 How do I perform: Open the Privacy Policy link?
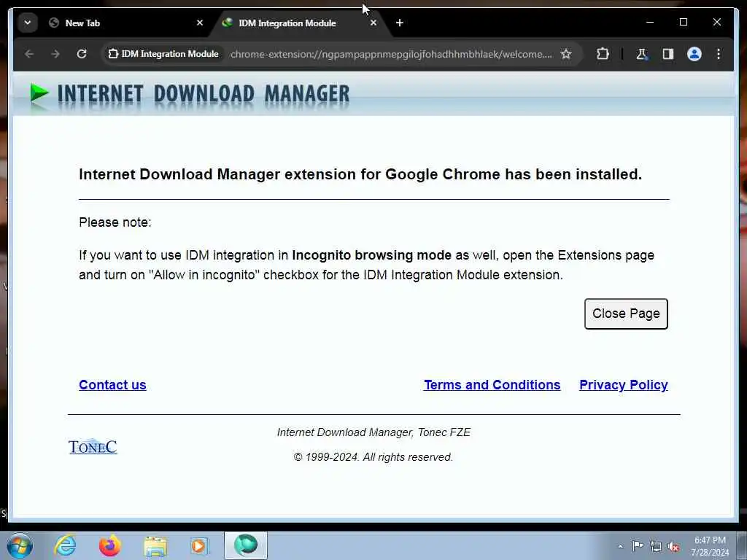pyautogui.click(x=623, y=385)
